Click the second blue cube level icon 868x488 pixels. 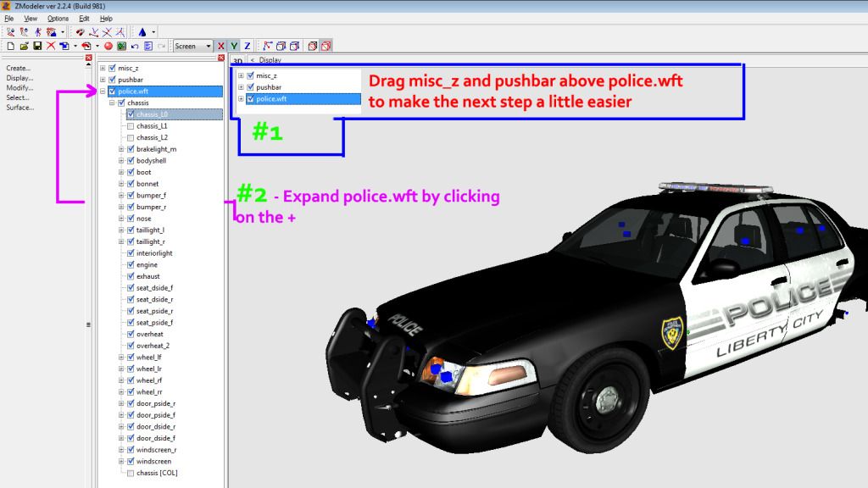(294, 46)
